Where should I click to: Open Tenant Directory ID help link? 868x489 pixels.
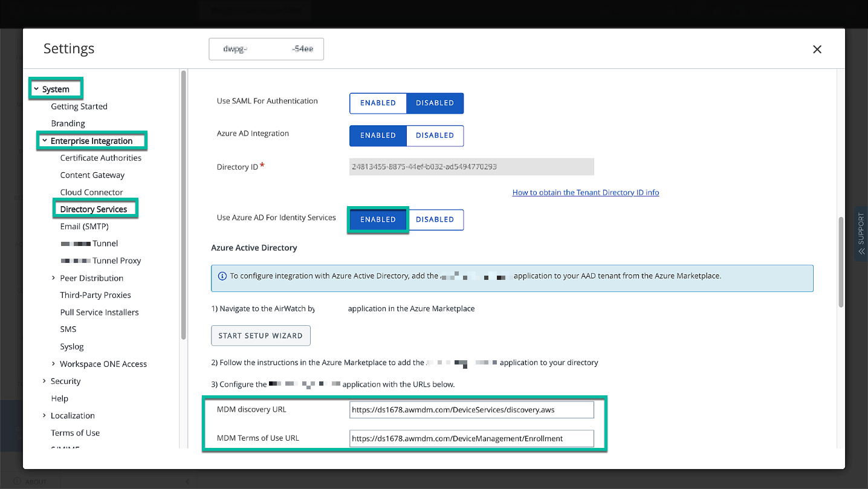pos(585,193)
